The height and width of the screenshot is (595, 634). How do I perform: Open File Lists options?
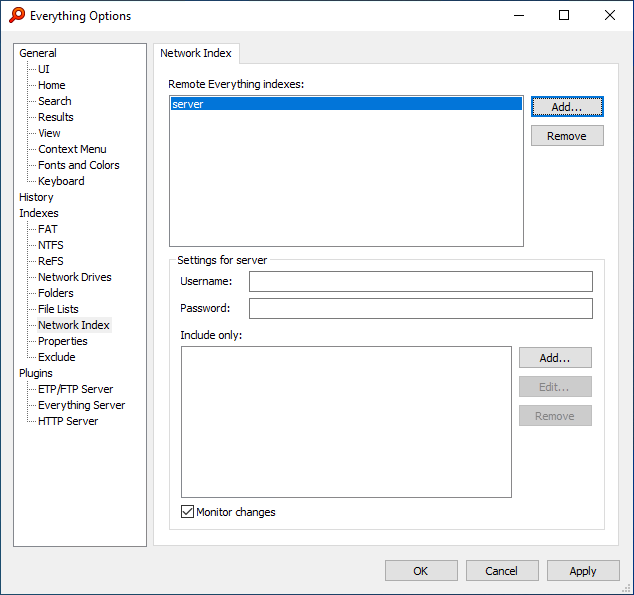pos(58,309)
